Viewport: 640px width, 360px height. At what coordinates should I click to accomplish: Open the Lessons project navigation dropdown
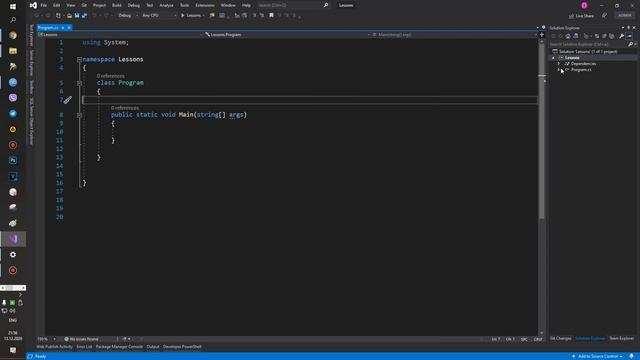120,35
